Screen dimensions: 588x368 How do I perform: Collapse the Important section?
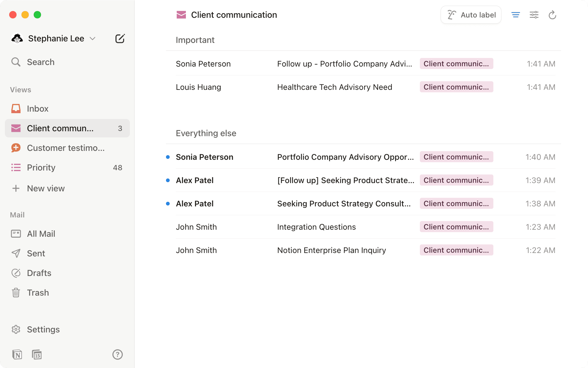point(195,40)
